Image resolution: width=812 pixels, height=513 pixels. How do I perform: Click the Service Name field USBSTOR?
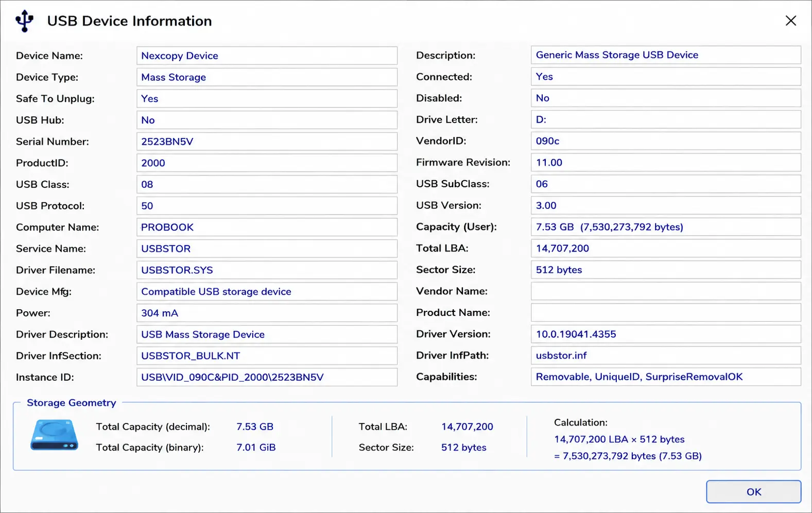[267, 249]
